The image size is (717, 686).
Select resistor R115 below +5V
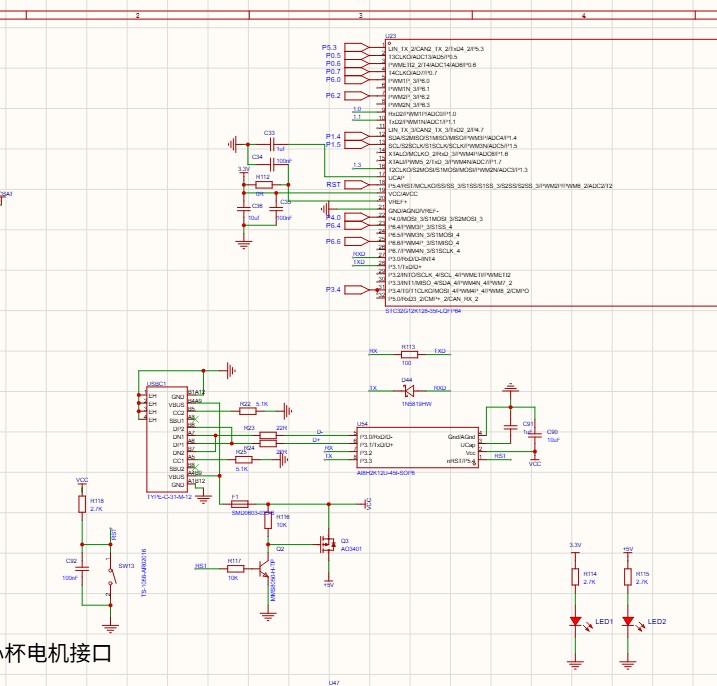pyautogui.click(x=628, y=577)
